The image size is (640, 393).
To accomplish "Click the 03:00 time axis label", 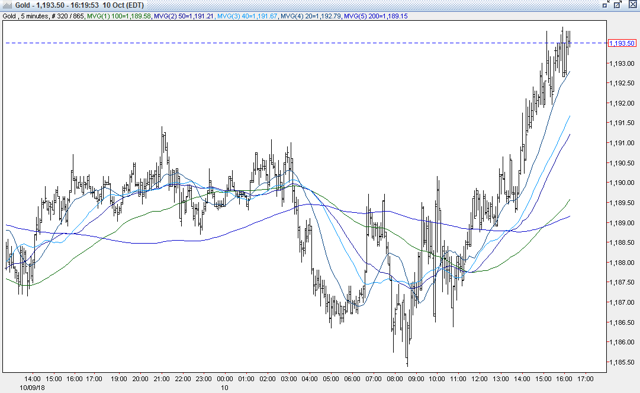I will point(289,379).
